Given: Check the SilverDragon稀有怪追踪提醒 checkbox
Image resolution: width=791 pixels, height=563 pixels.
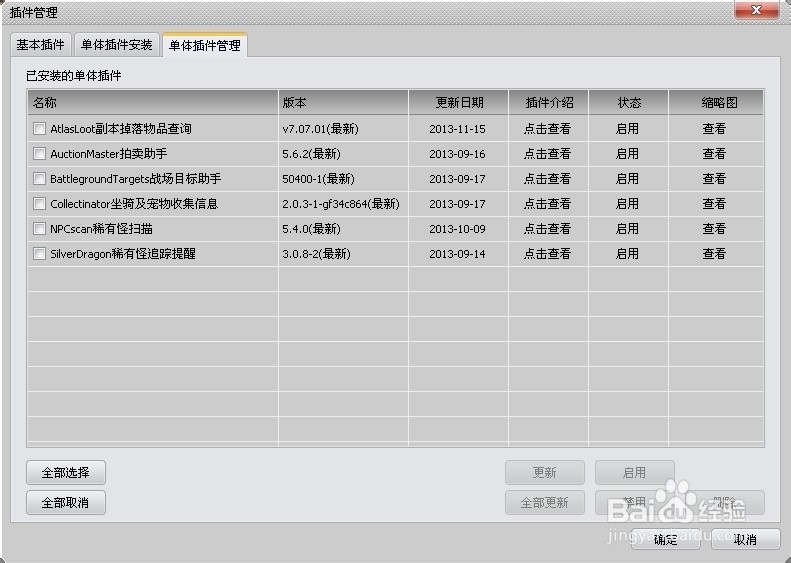Looking at the screenshot, I should coord(39,254).
